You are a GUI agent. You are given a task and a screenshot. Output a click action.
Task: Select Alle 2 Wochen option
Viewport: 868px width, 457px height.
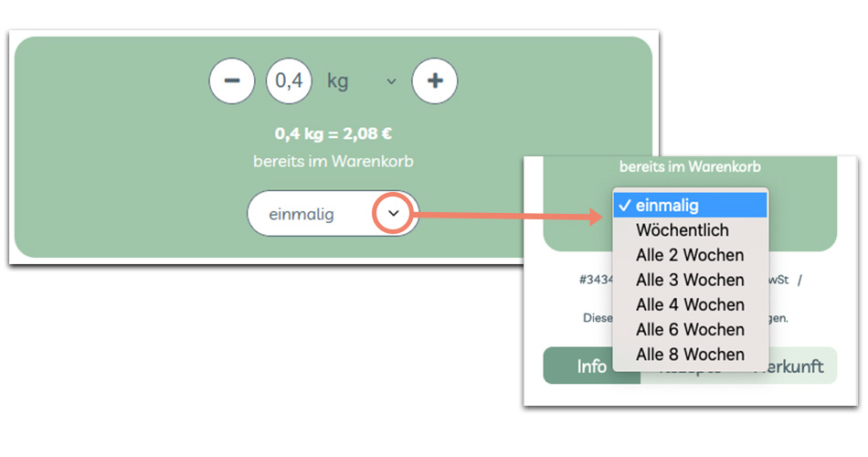(x=690, y=255)
